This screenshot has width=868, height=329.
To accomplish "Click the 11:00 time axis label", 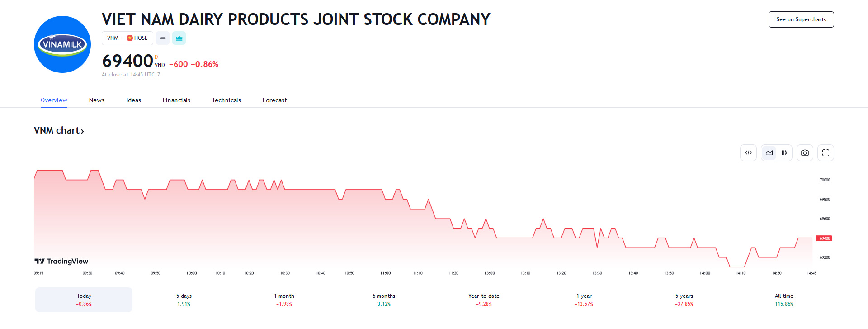I will pyautogui.click(x=385, y=273).
